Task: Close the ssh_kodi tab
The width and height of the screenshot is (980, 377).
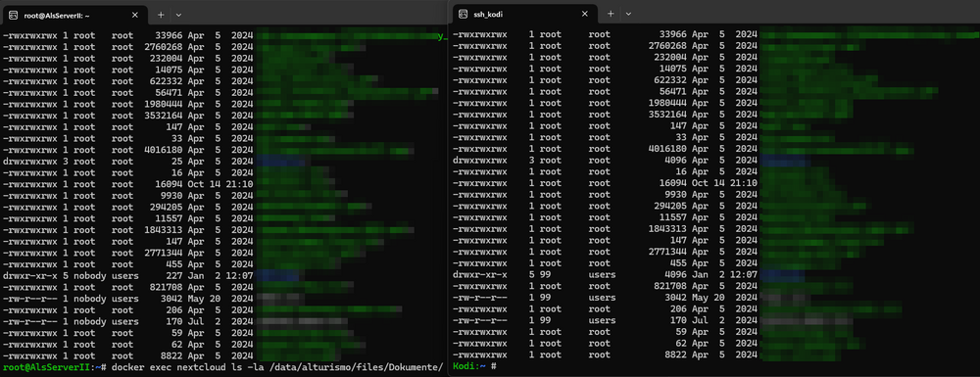Action: (x=584, y=14)
